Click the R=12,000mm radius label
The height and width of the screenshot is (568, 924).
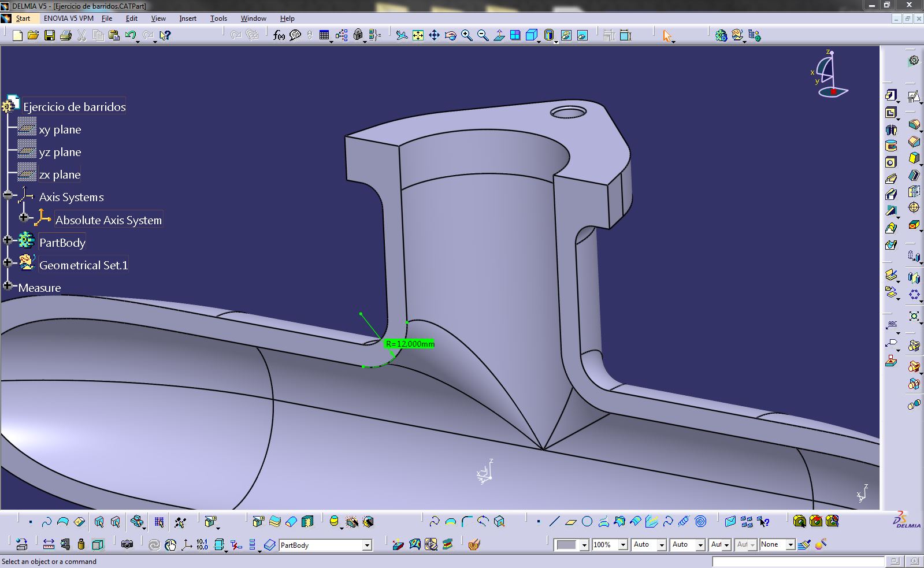(x=410, y=344)
